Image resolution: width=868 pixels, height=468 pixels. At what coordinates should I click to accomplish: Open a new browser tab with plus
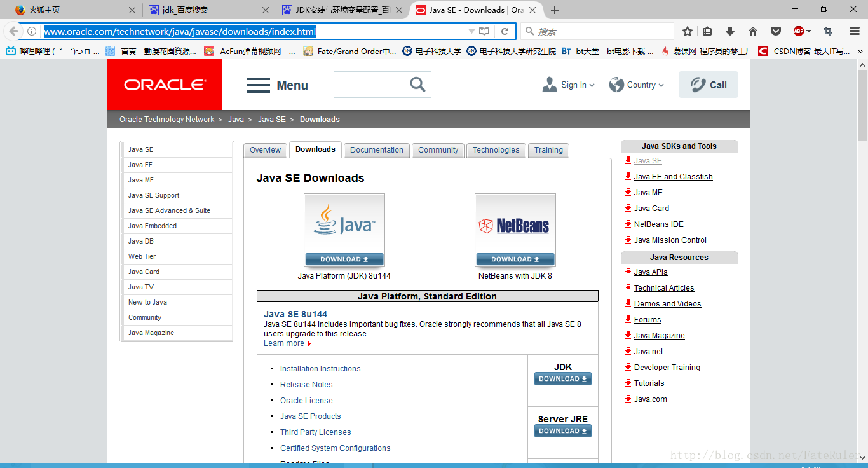click(555, 10)
